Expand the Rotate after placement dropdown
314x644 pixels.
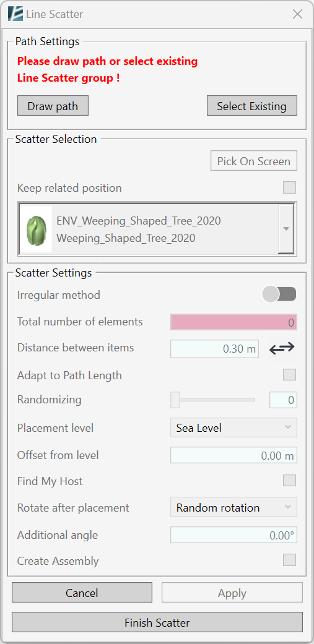(233, 507)
